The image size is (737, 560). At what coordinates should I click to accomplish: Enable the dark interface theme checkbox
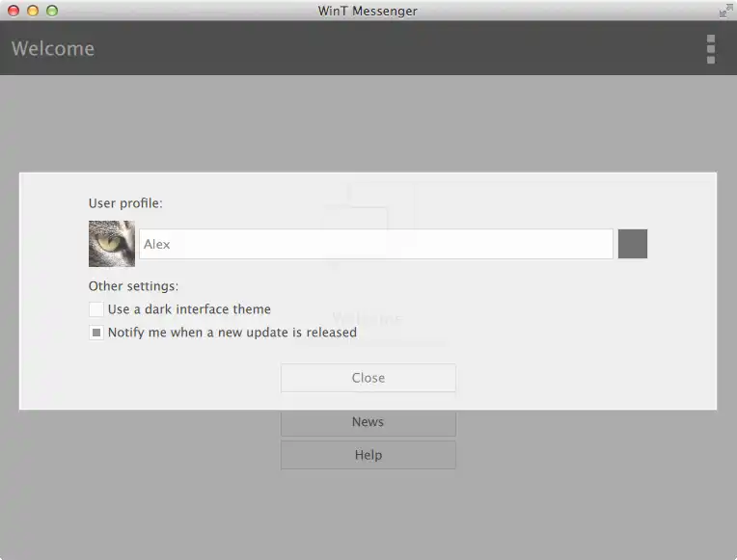point(96,309)
